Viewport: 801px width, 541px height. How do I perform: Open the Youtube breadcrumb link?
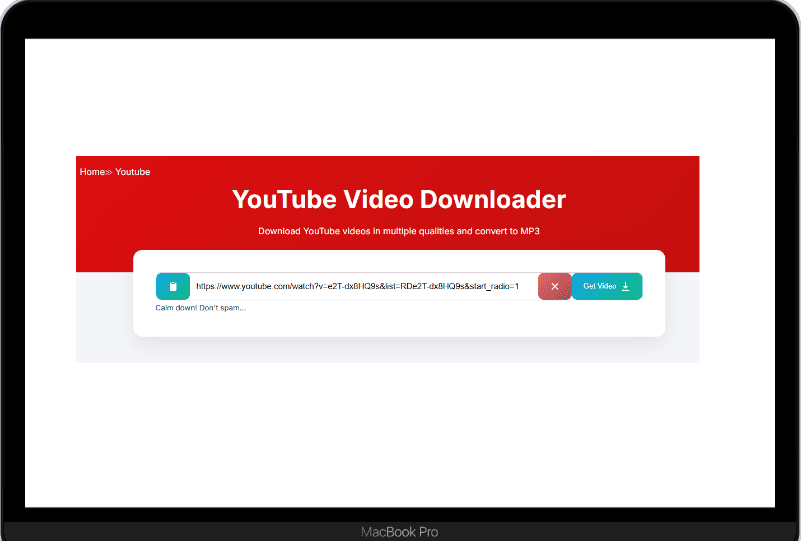coord(132,172)
